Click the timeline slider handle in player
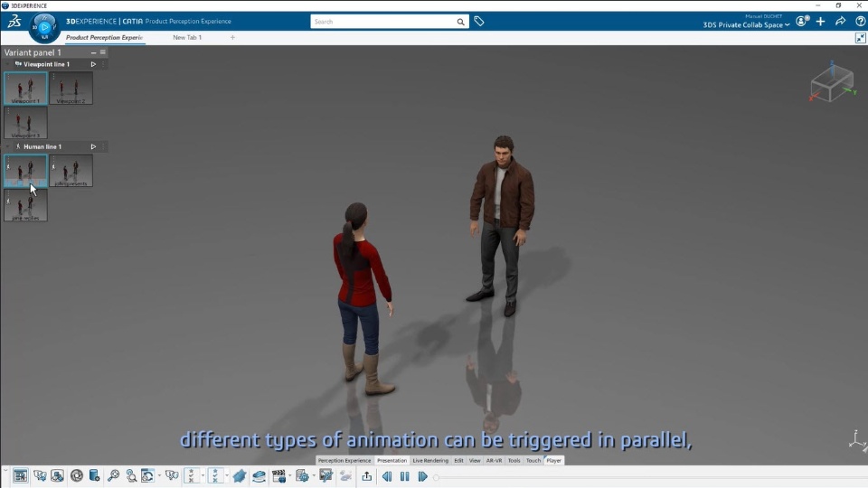868x488 pixels. [x=436, y=477]
